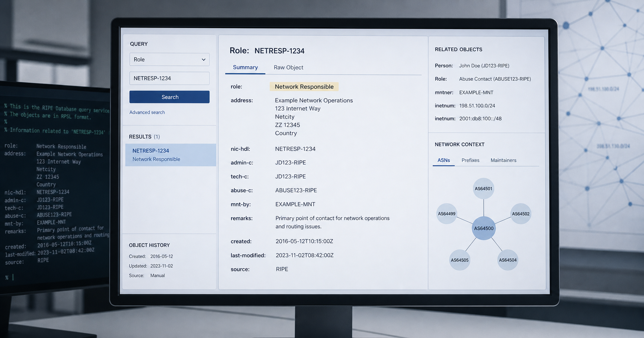Viewport: 644px width, 338px height.
Task: Click the source value RIPE in summary
Action: tap(282, 269)
